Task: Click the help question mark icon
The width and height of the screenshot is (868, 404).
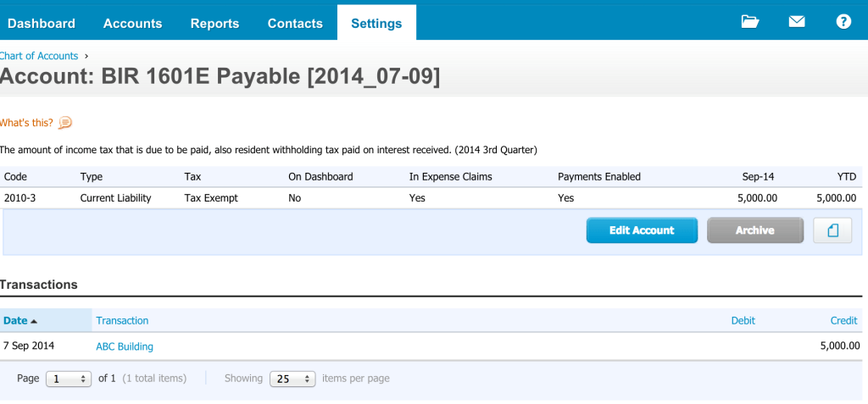Action: pos(843,21)
